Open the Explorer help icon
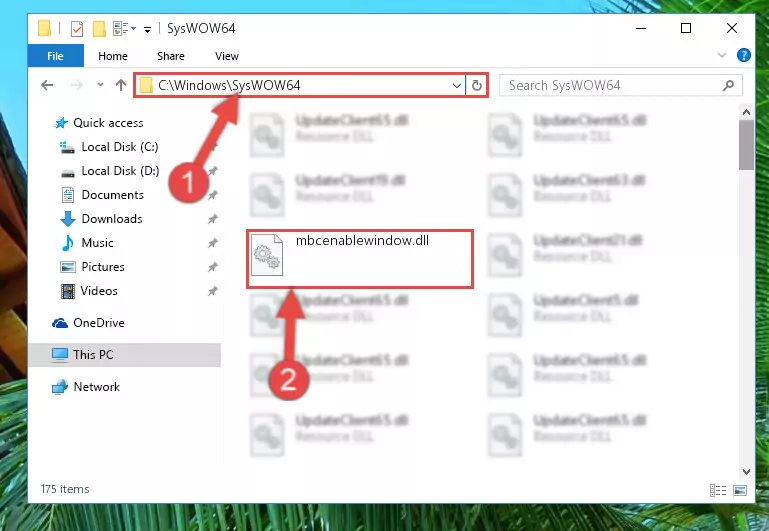This screenshot has width=769, height=531. 743,55
